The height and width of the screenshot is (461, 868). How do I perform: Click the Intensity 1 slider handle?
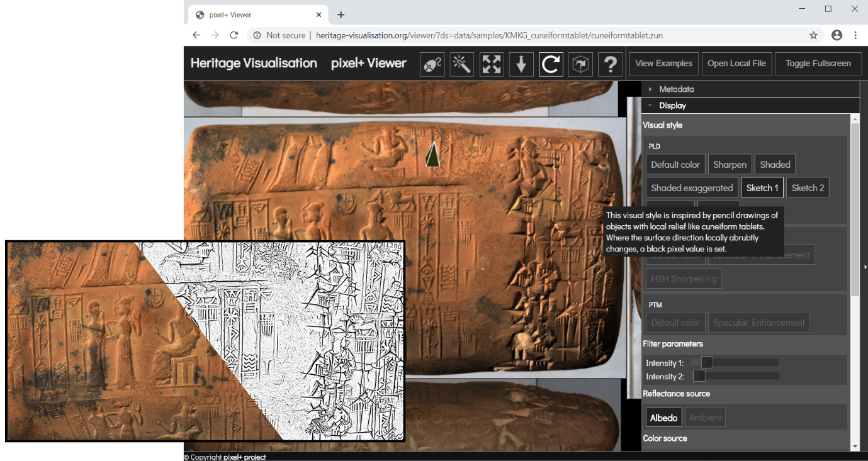(707, 362)
